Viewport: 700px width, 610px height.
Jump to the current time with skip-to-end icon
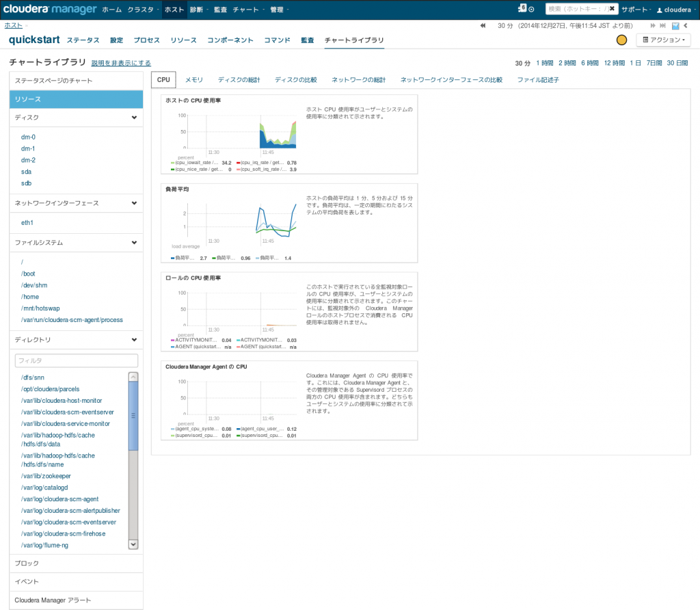[663, 26]
